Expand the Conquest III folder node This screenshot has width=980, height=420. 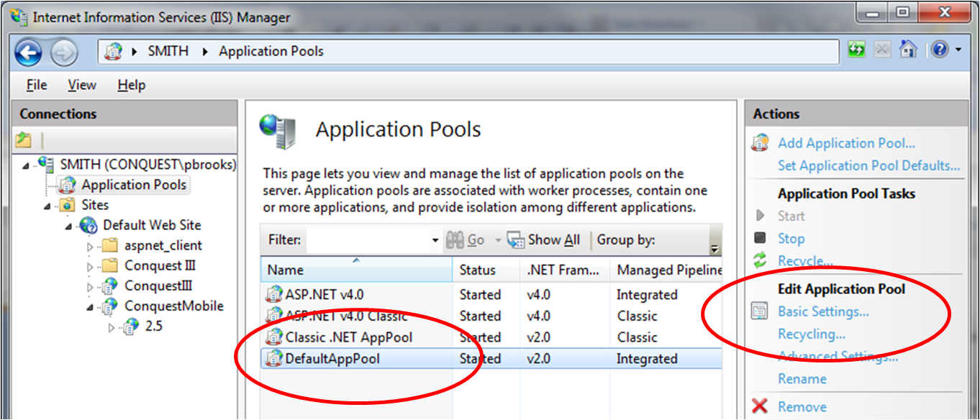click(91, 266)
